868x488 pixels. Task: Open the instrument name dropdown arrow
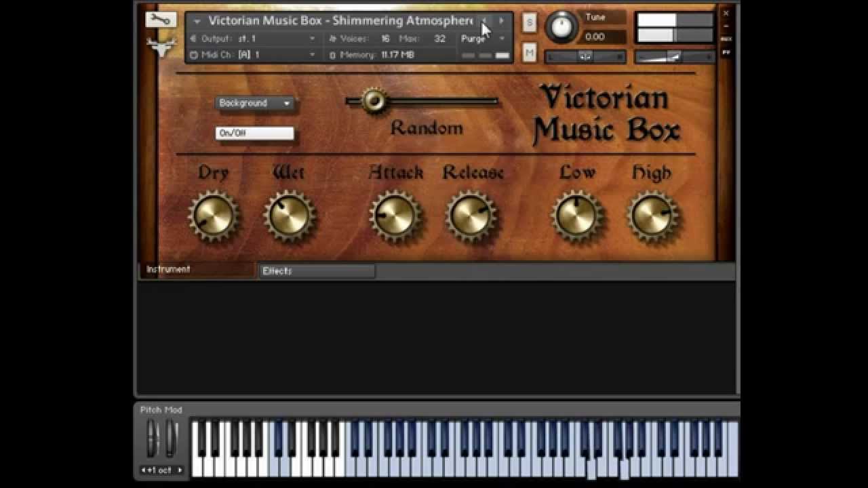[197, 22]
